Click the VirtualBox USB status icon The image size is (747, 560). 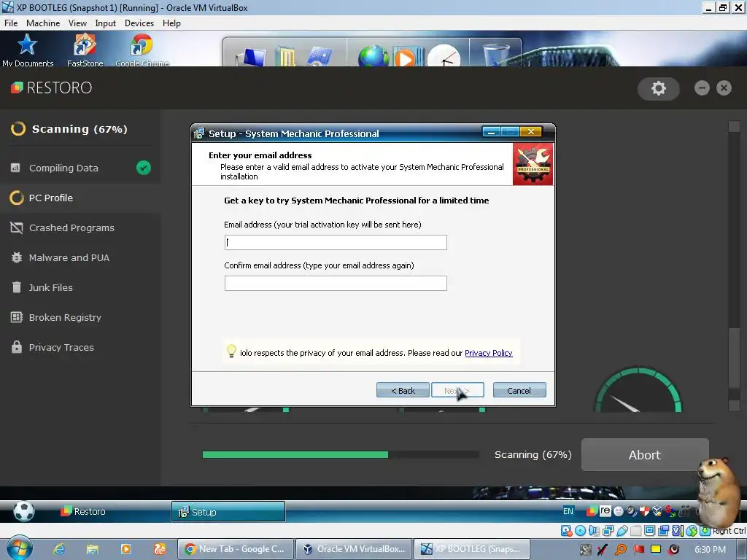[622, 531]
